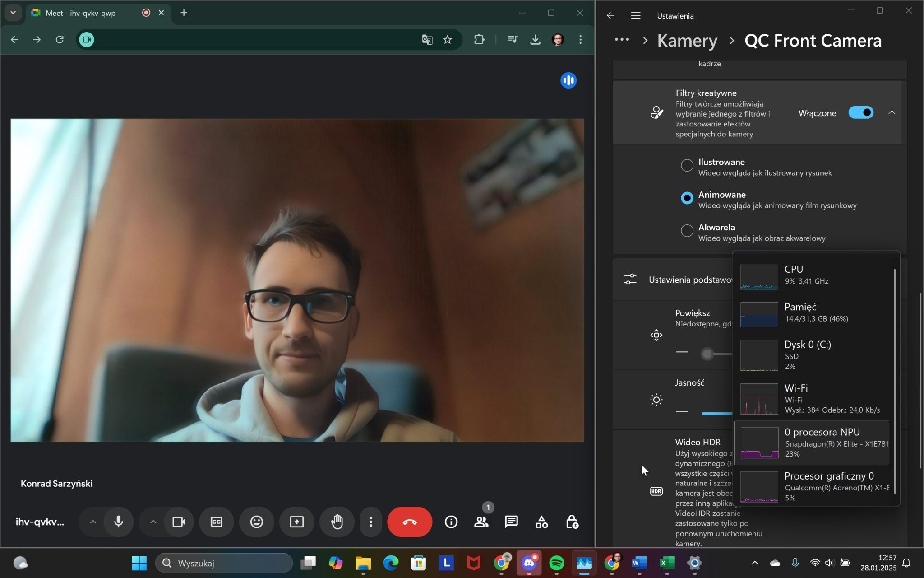Select the Akwarela filter option
The height and width of the screenshot is (578, 924).
[687, 231]
